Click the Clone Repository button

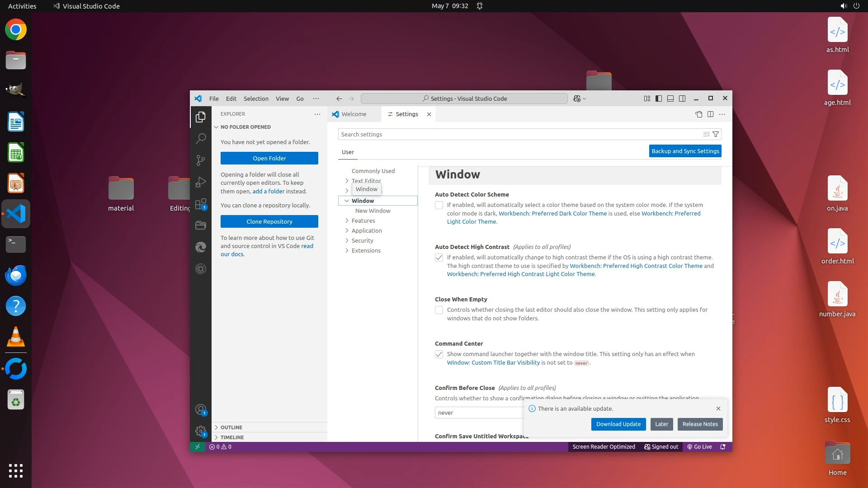tap(269, 221)
